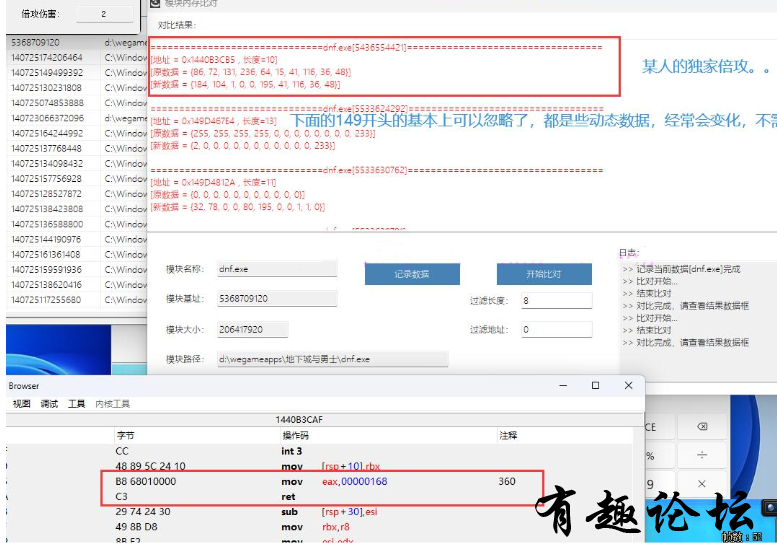Click the 模块大小 field showing 206417920
Image resolution: width=777 pixels, height=545 pixels.
(x=252, y=329)
